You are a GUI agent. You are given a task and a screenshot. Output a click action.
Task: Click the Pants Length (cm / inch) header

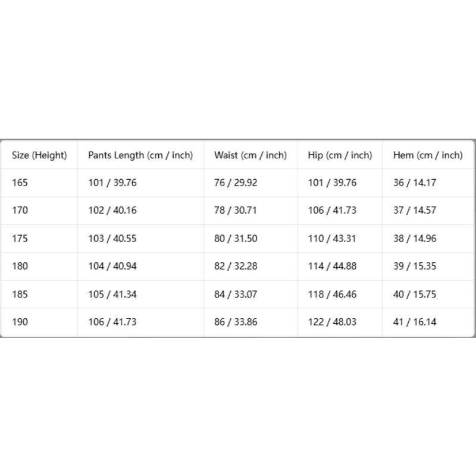[x=140, y=155]
